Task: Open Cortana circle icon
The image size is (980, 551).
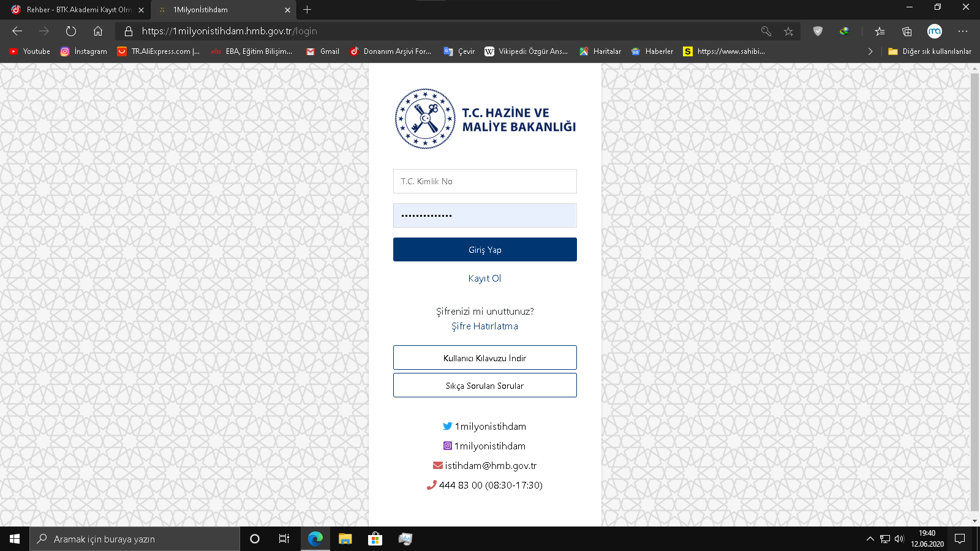Action: click(255, 539)
